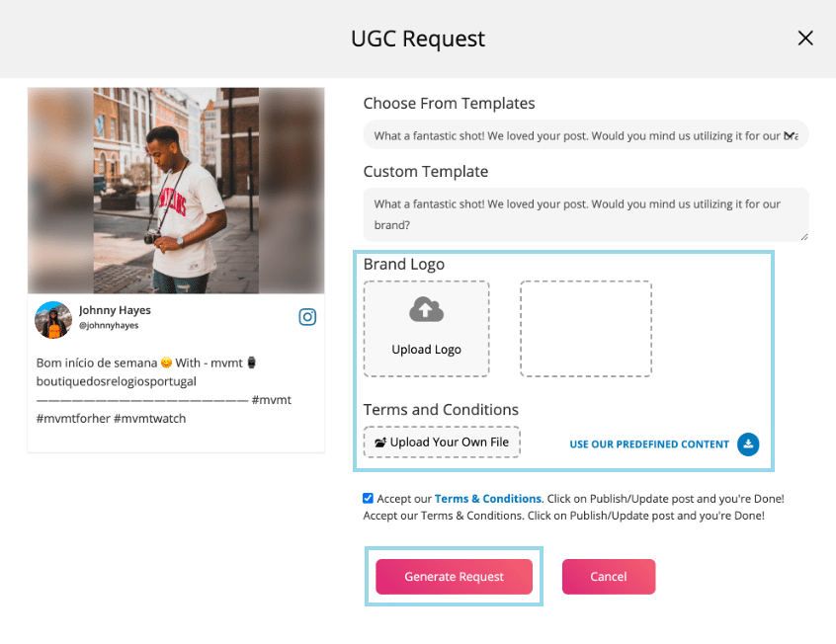Close the UGC Request dialog
This screenshot has width=836, height=644.
805,38
